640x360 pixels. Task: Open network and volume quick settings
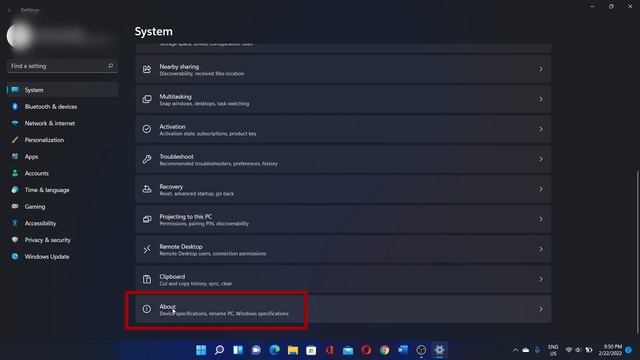tap(579, 350)
